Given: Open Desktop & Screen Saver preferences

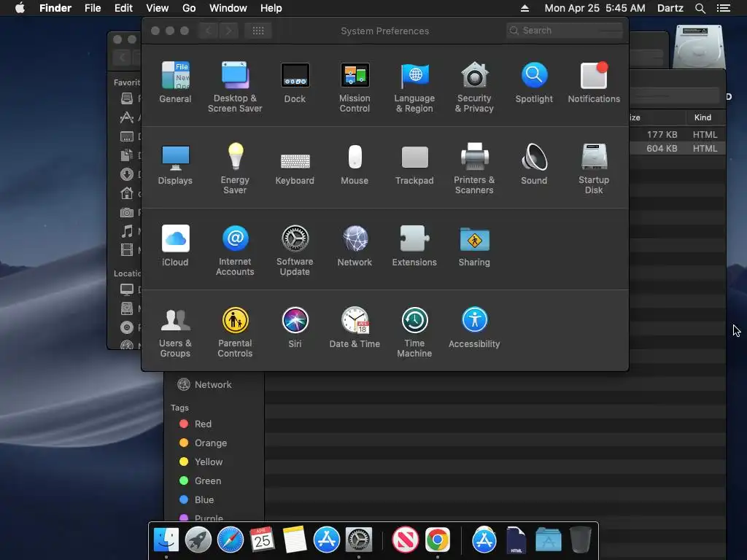Looking at the screenshot, I should pos(235,87).
